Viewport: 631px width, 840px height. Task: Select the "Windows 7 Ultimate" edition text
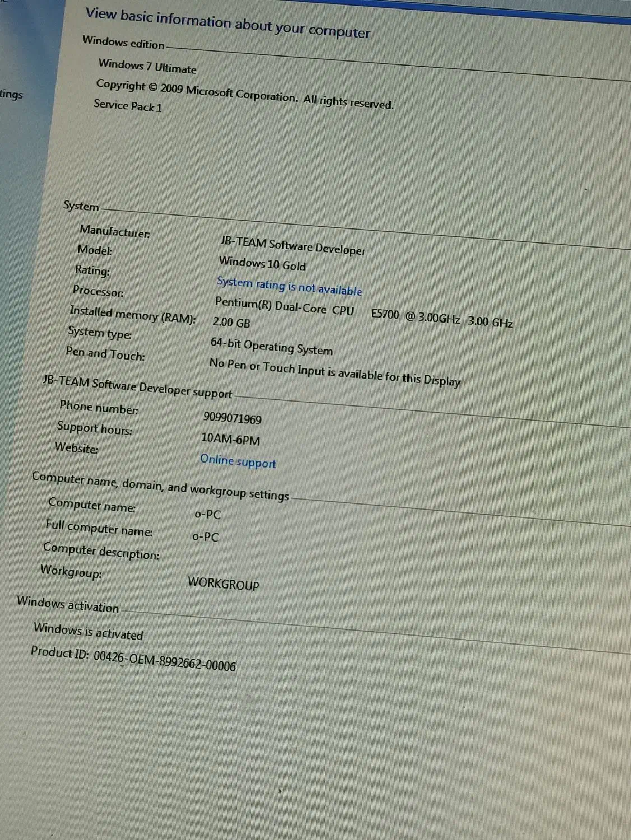(x=147, y=67)
